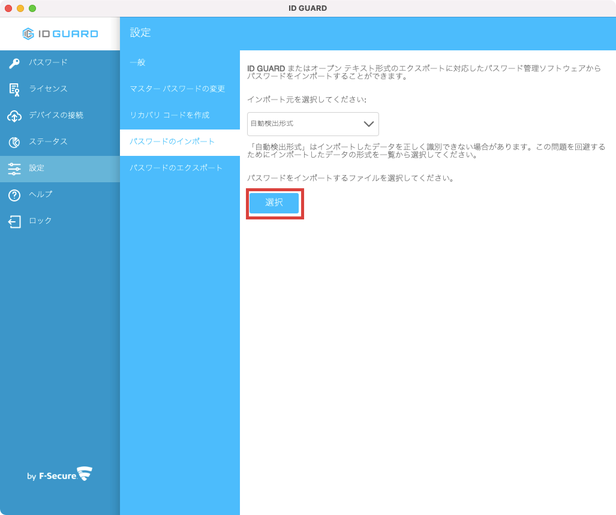Click the key icon beside パスワード
This screenshot has height=515, width=616.
point(15,63)
